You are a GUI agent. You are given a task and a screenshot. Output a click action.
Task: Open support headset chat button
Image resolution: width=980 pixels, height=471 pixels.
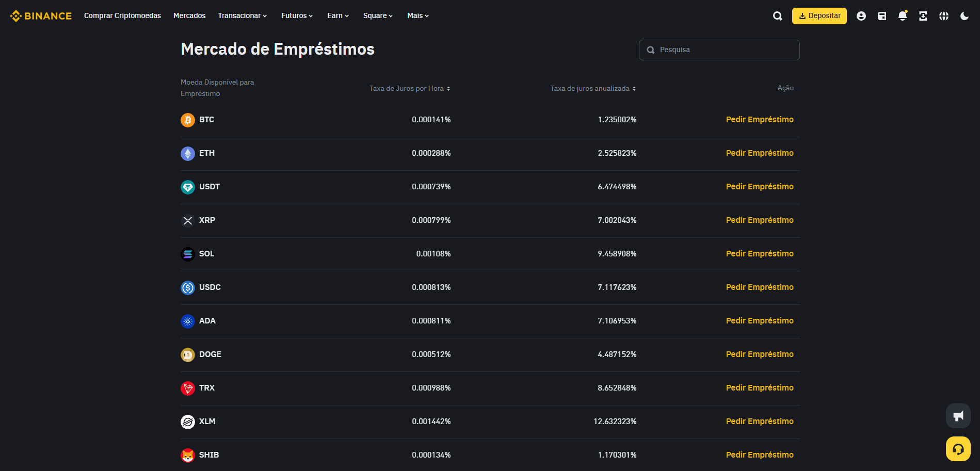tap(958, 449)
